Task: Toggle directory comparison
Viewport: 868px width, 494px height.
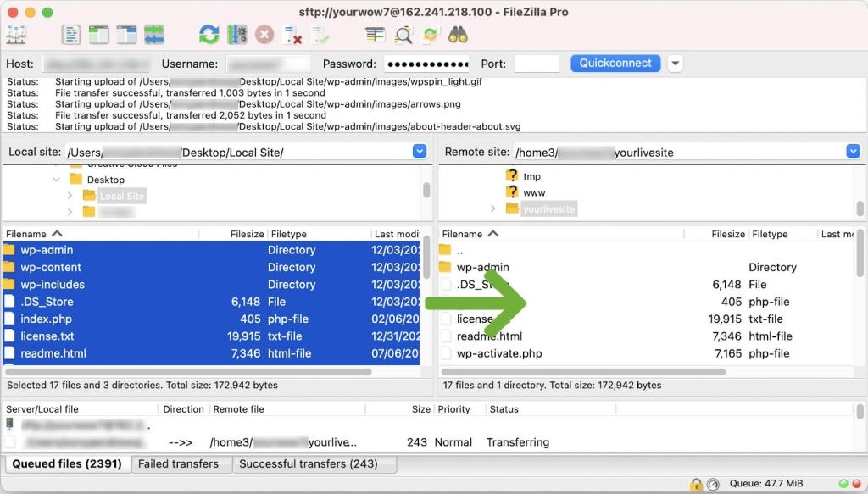Action: 403,35
